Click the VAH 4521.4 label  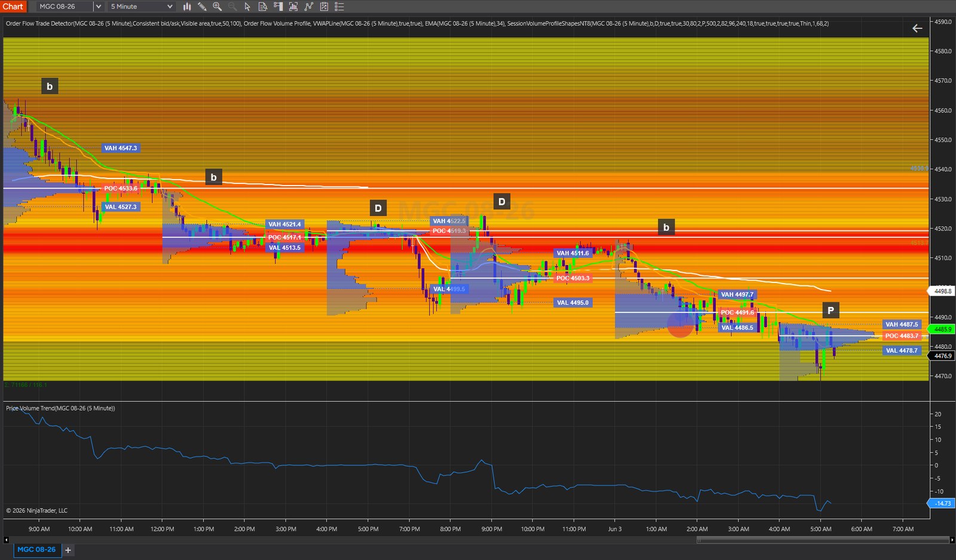(x=284, y=224)
